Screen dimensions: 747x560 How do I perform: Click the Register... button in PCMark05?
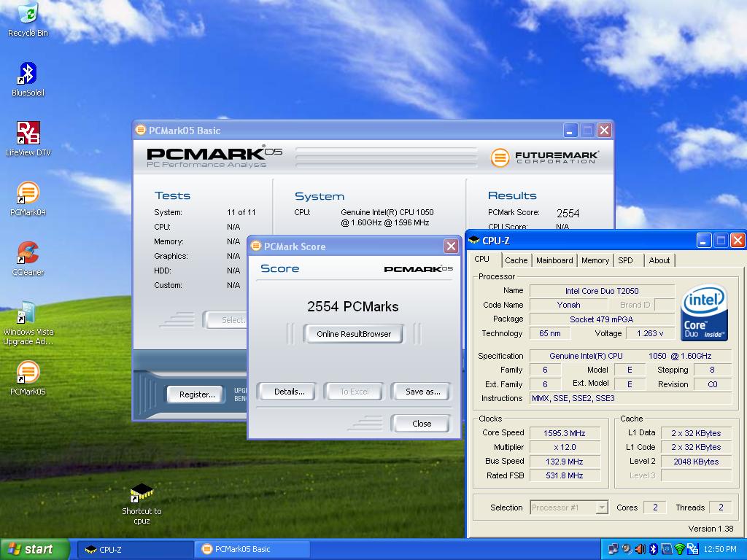point(197,394)
